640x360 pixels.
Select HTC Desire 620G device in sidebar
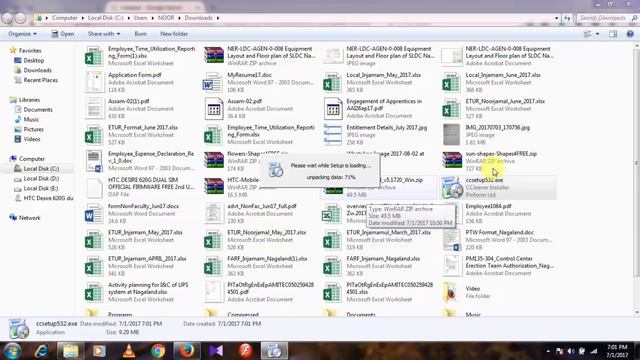point(48,198)
